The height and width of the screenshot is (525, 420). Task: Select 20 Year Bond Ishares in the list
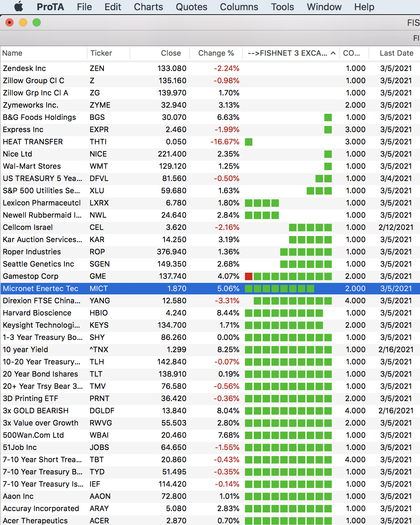[x=40, y=374]
